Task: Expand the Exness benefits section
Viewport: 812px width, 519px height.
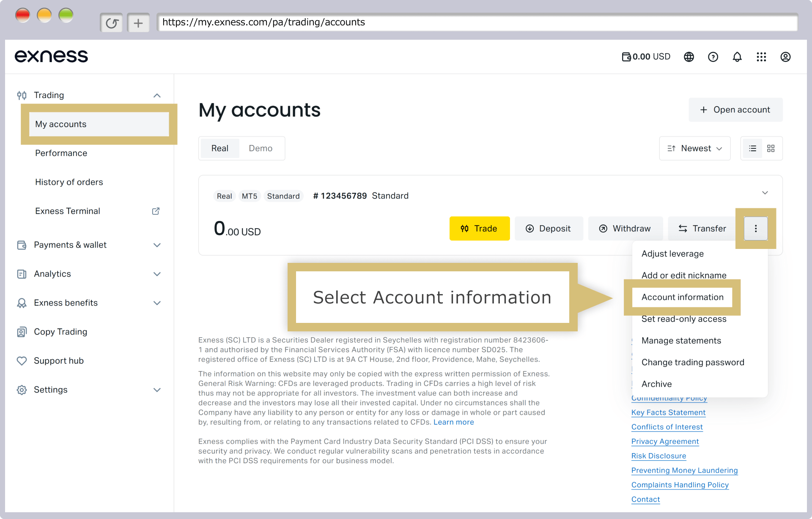Action: coord(157,303)
